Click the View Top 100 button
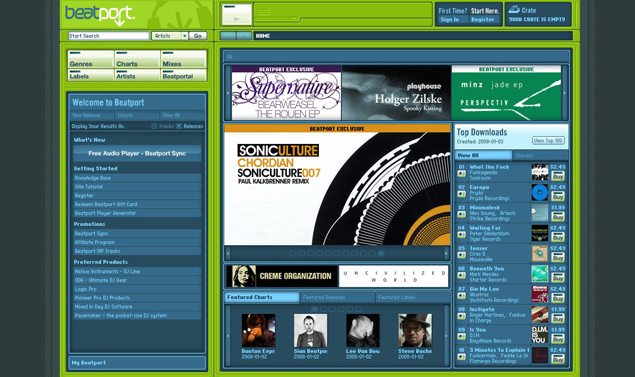The width and height of the screenshot is (635, 377). click(548, 141)
